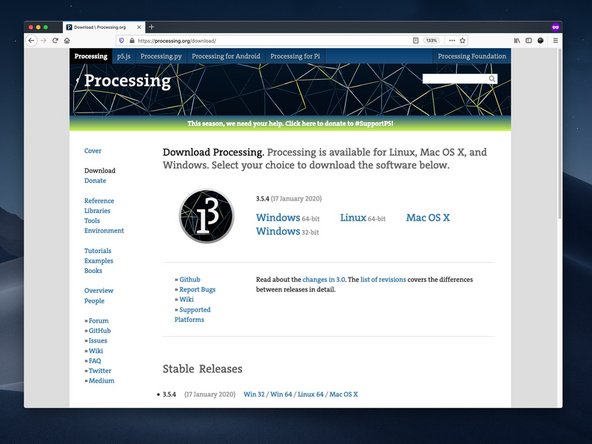Bookmark this page with the star icon
The height and width of the screenshot is (444, 592).
(462, 40)
